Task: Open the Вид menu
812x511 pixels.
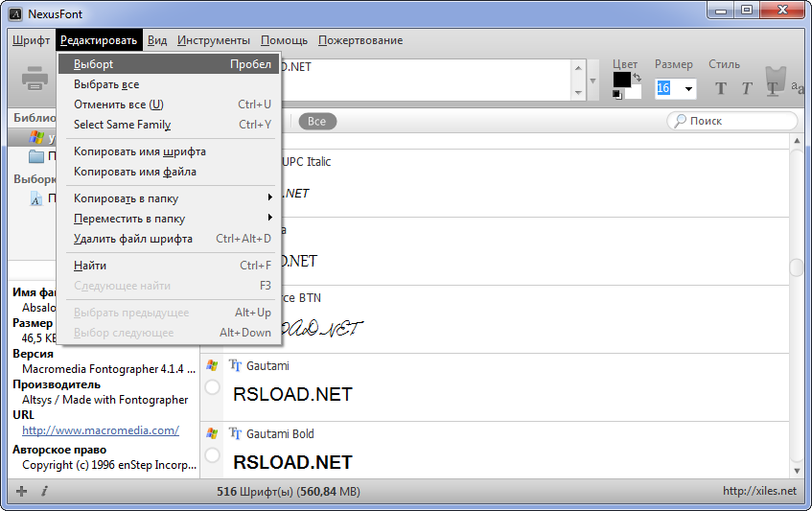Action: coord(157,40)
